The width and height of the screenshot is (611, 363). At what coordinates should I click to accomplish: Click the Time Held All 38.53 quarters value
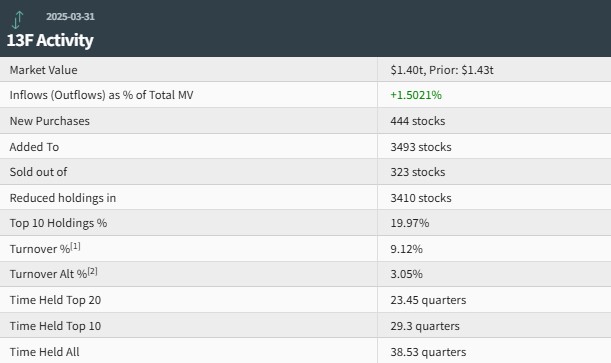[428, 352]
